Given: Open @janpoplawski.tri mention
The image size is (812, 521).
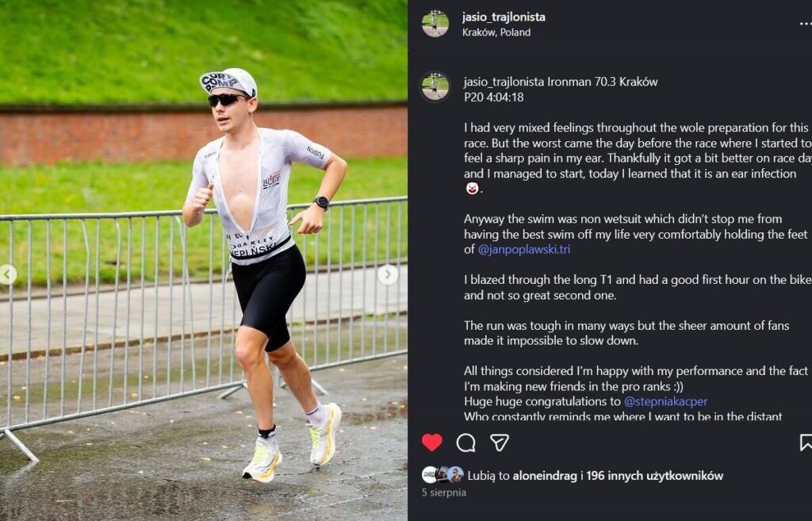Looking at the screenshot, I should 523,250.
